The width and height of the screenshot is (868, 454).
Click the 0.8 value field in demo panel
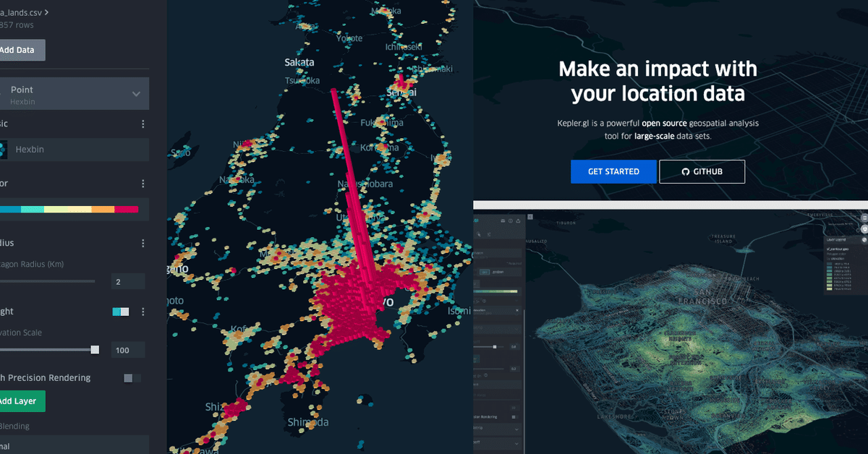point(514,347)
